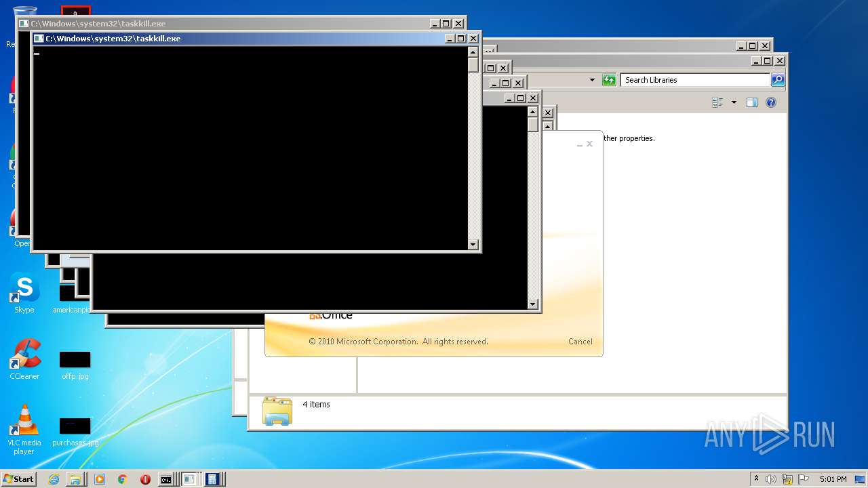
Task: Open the Start menu
Action: [18, 479]
